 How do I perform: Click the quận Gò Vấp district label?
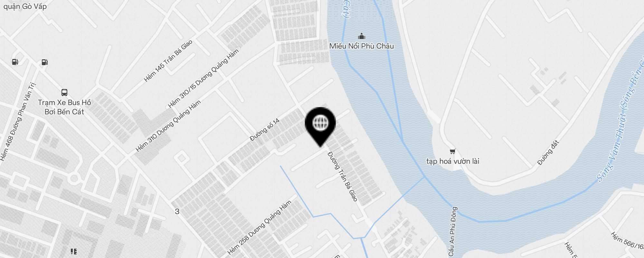[25, 6]
